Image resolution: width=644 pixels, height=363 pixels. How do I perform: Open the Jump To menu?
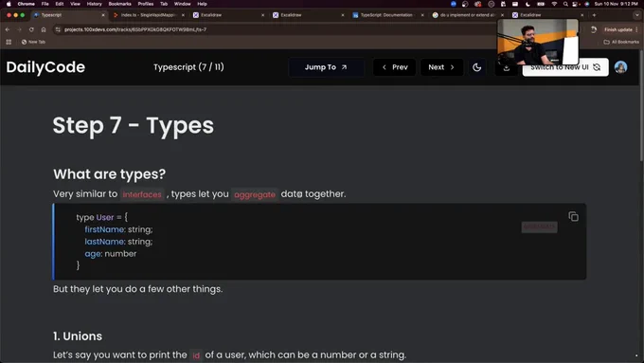(x=326, y=67)
